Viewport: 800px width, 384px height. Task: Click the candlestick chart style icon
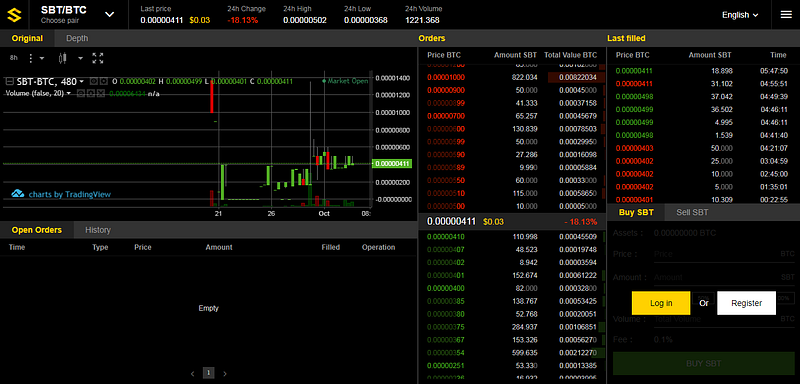[63, 58]
